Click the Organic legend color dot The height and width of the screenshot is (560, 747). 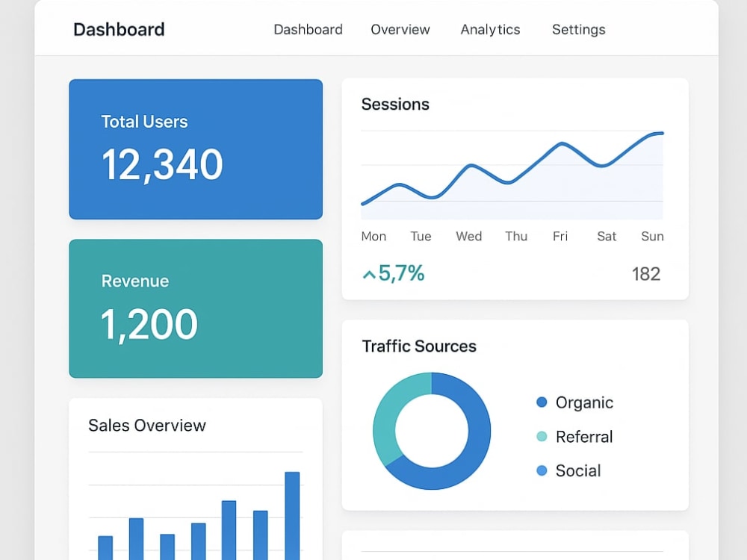tap(542, 402)
